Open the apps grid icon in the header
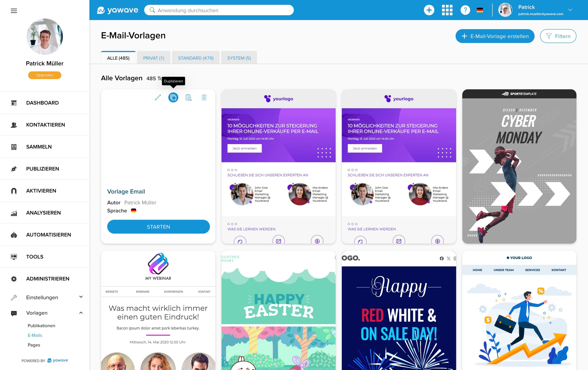 [447, 10]
